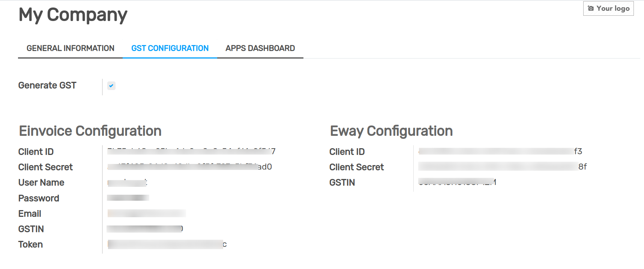Click the Eway GSTIN value field
644x269 pixels.
click(x=457, y=182)
